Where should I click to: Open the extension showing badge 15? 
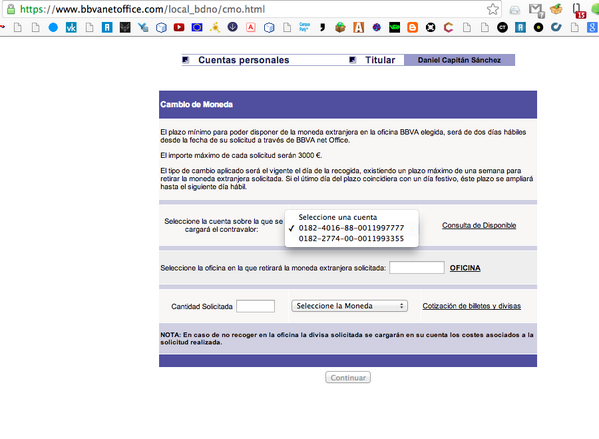coord(579,10)
